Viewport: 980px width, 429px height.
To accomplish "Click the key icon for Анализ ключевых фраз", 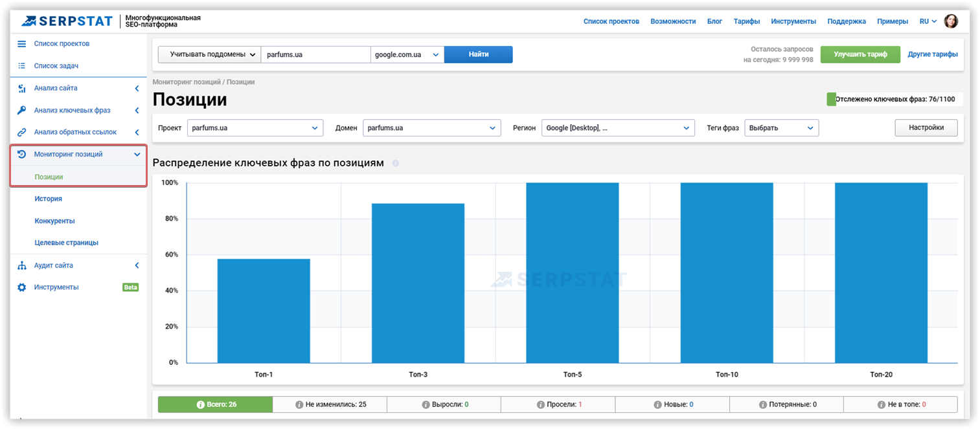I will point(21,111).
